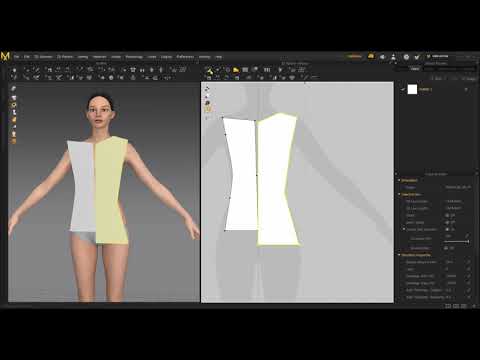Click the white garment panel on avatar

coord(82,187)
